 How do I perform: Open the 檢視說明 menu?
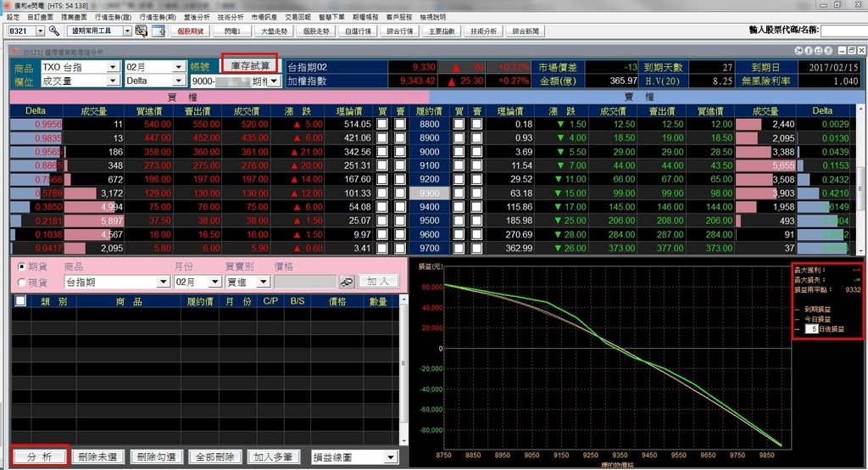pos(433,17)
